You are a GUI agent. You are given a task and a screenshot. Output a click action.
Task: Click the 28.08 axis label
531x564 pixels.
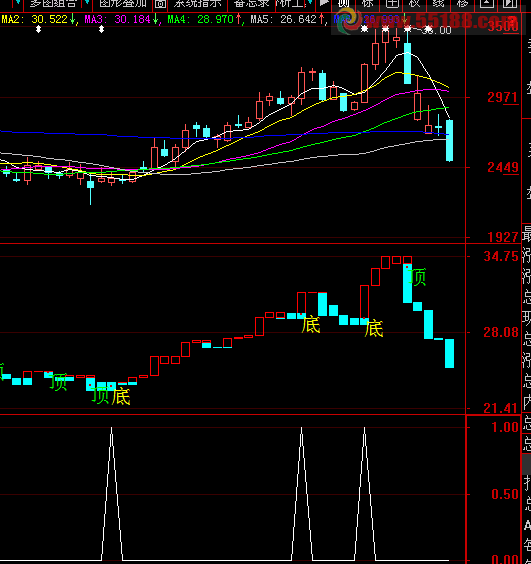click(501, 332)
